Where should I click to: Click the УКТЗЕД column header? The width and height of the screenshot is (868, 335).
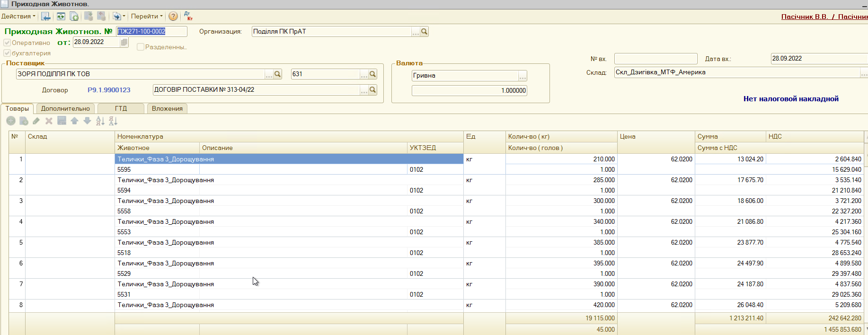[x=435, y=148]
